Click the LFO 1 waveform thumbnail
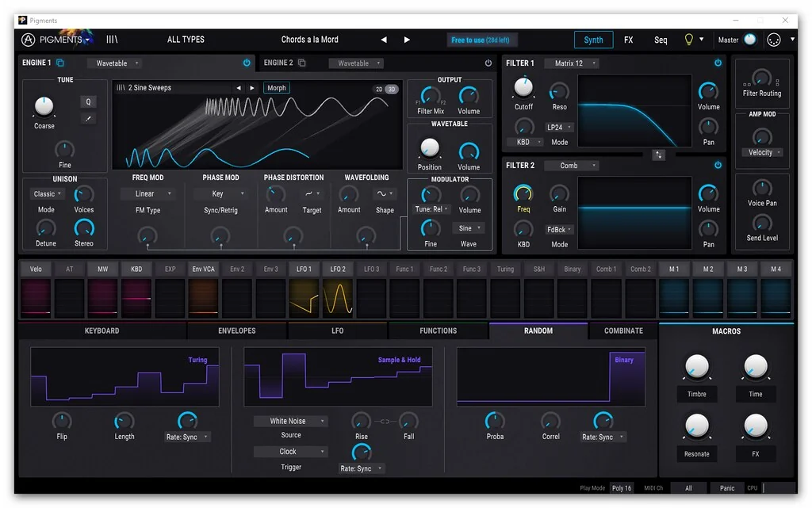812x508 pixels. 304,297
